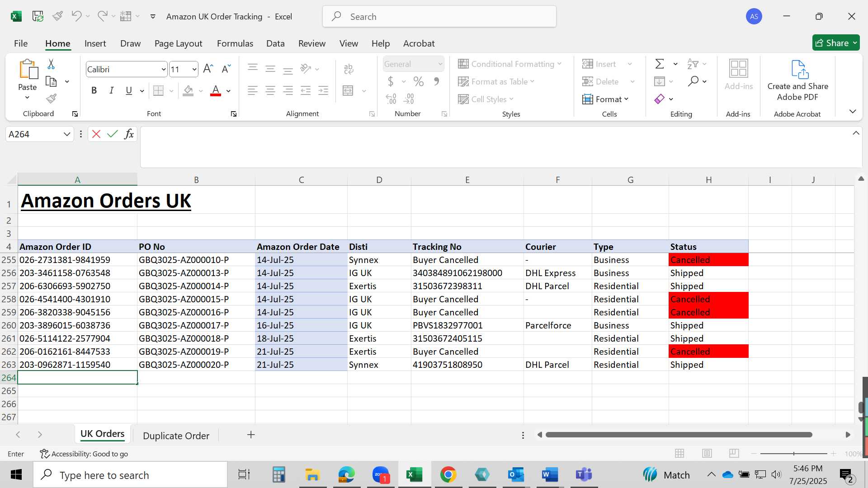
Task: Click the Clear eraser icon
Action: click(660, 99)
